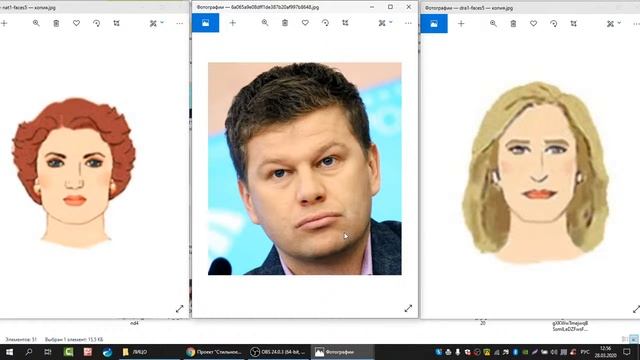Image resolution: width=640 pixels, height=360 pixels.
Task: Open the notification center on the taskbar
Action: coord(627,352)
